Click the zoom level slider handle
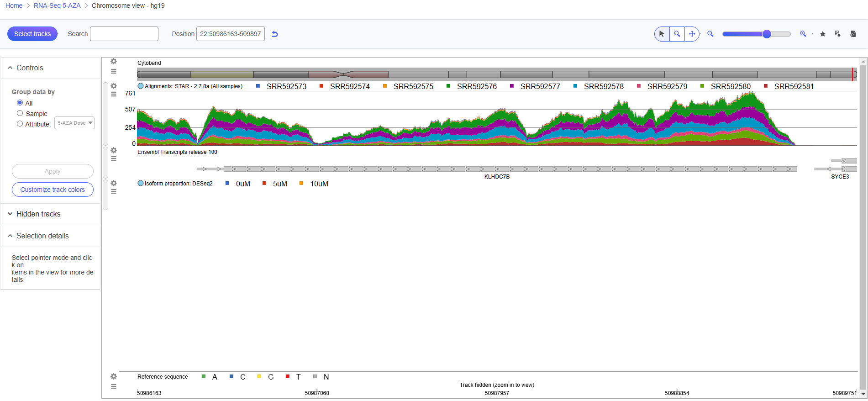The width and height of the screenshot is (868, 401). [x=767, y=34]
